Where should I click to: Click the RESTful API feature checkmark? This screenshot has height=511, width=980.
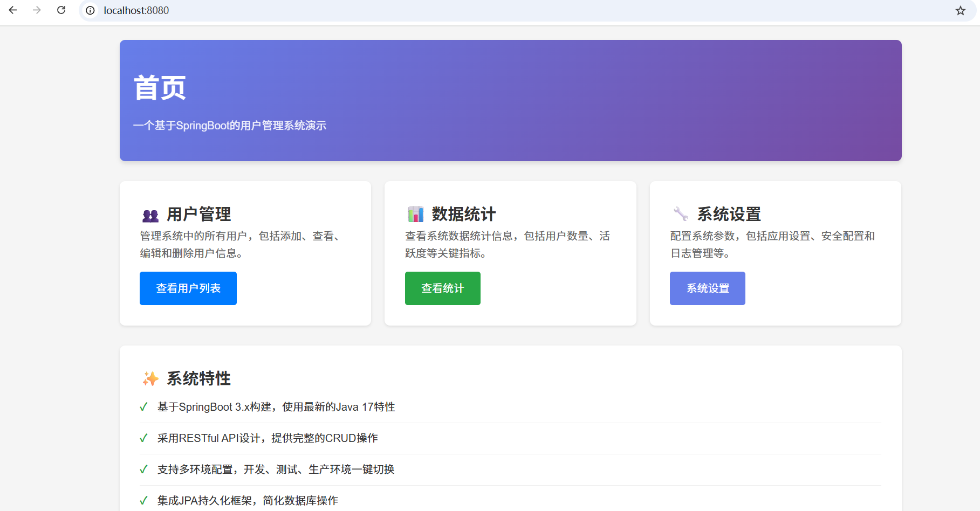[143, 438]
